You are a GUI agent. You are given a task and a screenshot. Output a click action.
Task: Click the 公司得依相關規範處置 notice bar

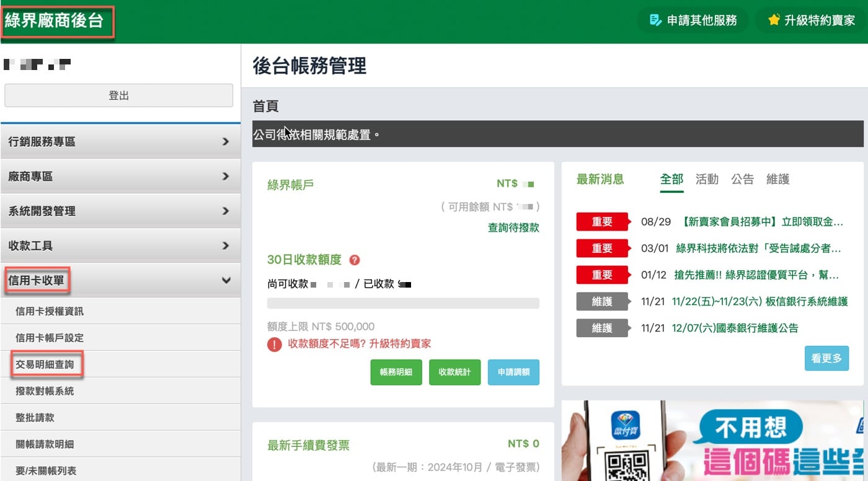[557, 134]
